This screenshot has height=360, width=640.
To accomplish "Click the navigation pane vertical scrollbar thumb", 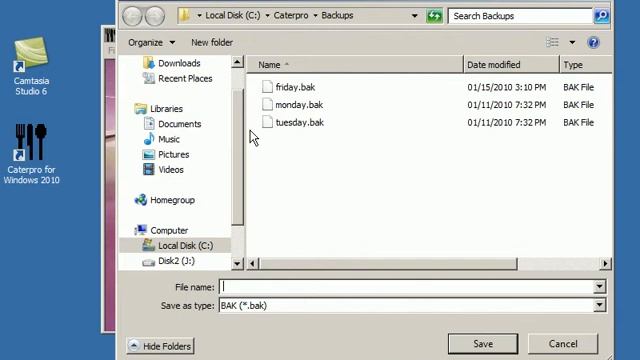I will click(x=237, y=157).
